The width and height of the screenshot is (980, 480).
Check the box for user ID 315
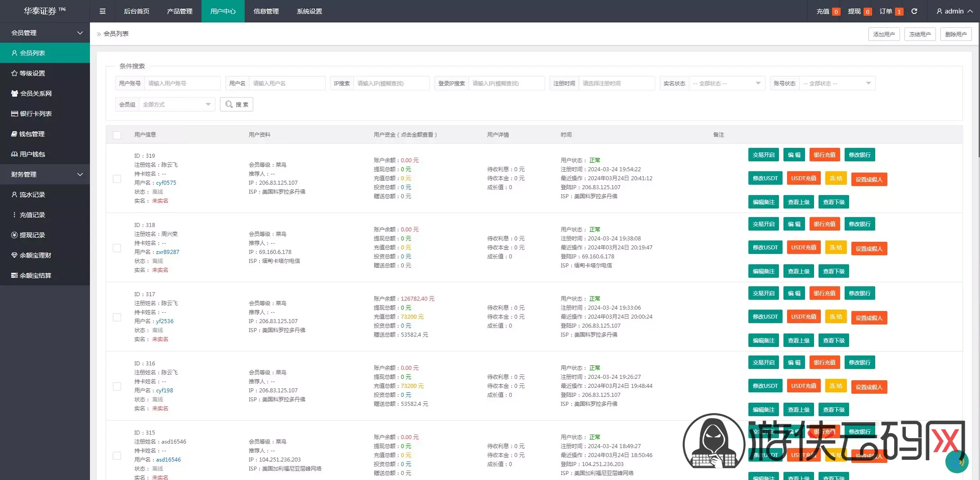click(x=117, y=456)
